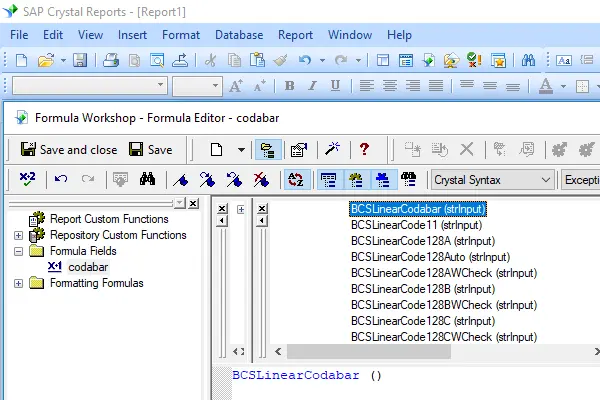Open the Report menu
This screenshot has height=400, width=600.
(x=295, y=35)
